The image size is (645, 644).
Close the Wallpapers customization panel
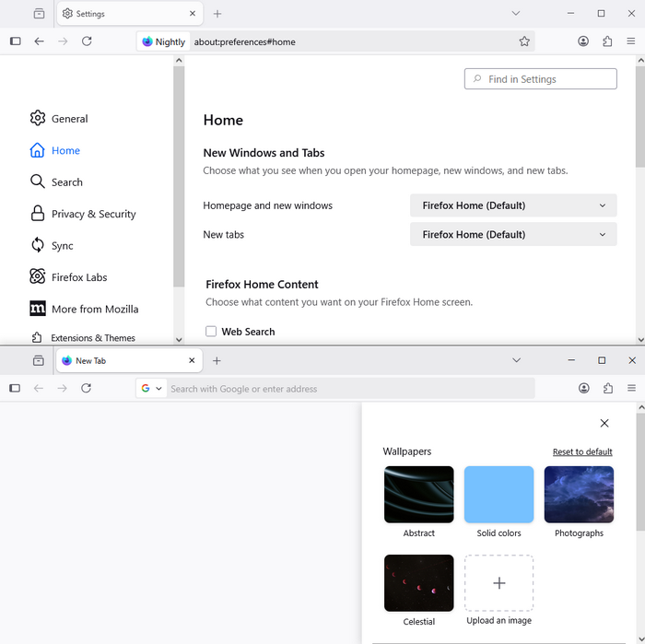pos(604,423)
